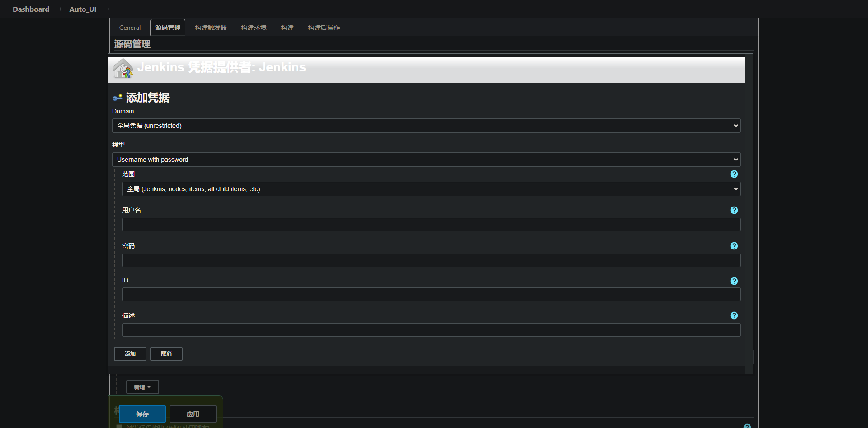Expand the Domain dropdown
The image size is (868, 428).
[426, 126]
